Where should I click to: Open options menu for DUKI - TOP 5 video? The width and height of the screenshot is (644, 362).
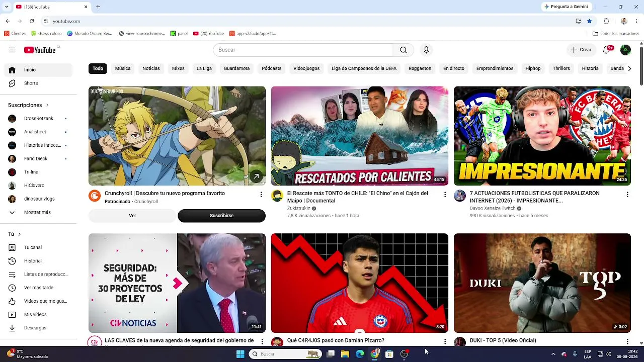click(627, 341)
